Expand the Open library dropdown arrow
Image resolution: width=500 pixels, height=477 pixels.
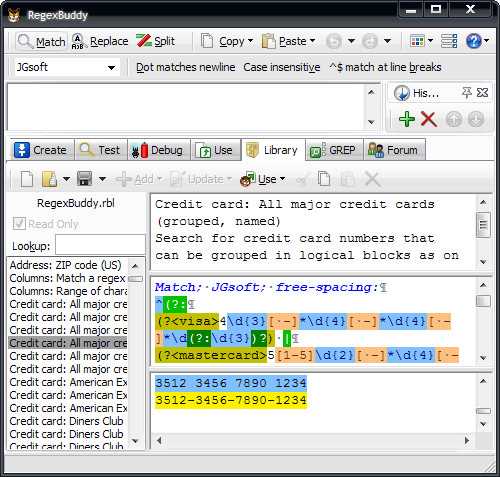click(66, 179)
